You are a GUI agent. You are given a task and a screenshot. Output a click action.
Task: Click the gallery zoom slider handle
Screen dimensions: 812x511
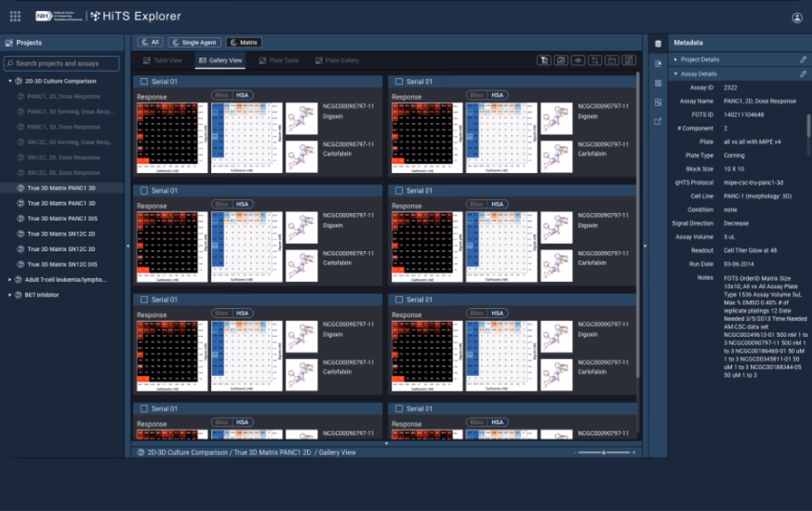coord(604,453)
